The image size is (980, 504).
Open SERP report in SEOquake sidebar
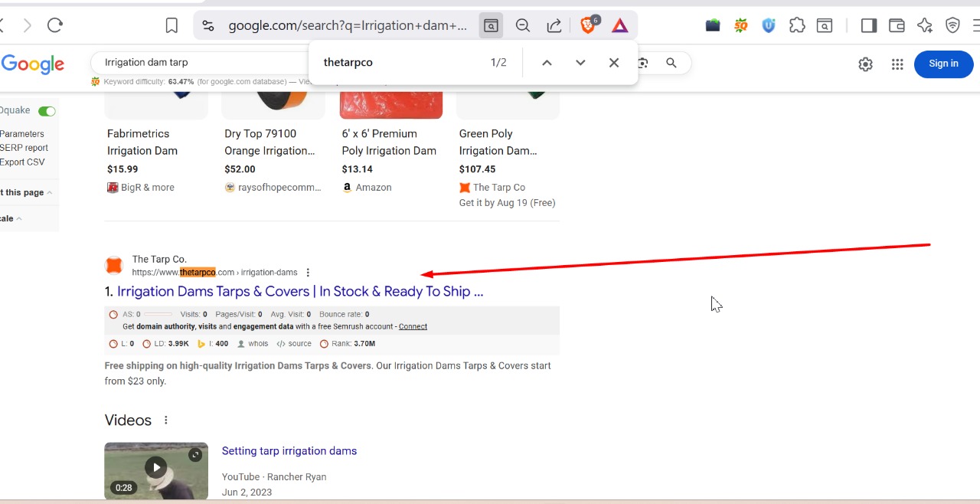pyautogui.click(x=24, y=148)
